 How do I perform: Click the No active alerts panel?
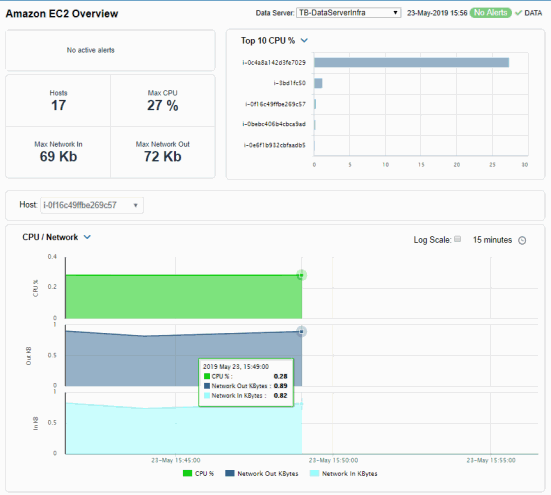click(110, 50)
